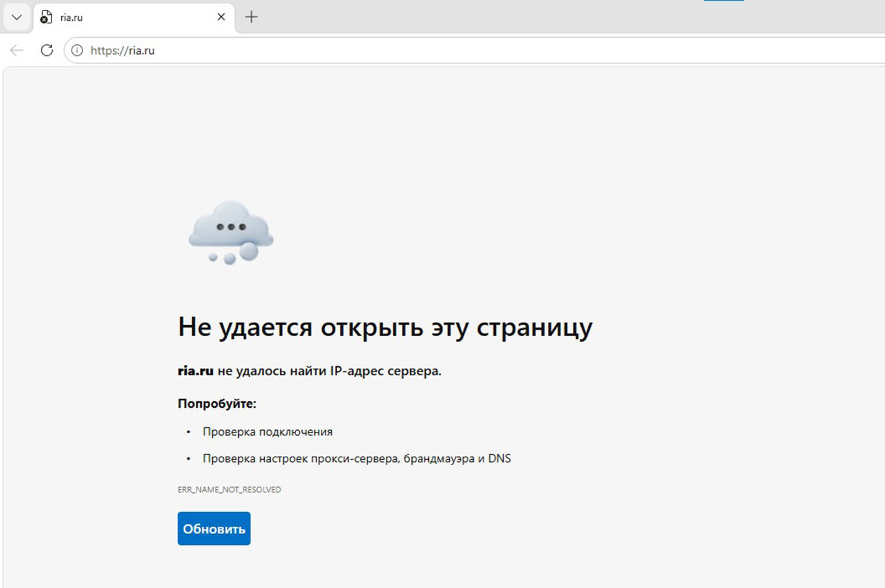The width and height of the screenshot is (885, 588).
Task: Click the 'Проверка подключения' suggestion
Action: tap(267, 432)
